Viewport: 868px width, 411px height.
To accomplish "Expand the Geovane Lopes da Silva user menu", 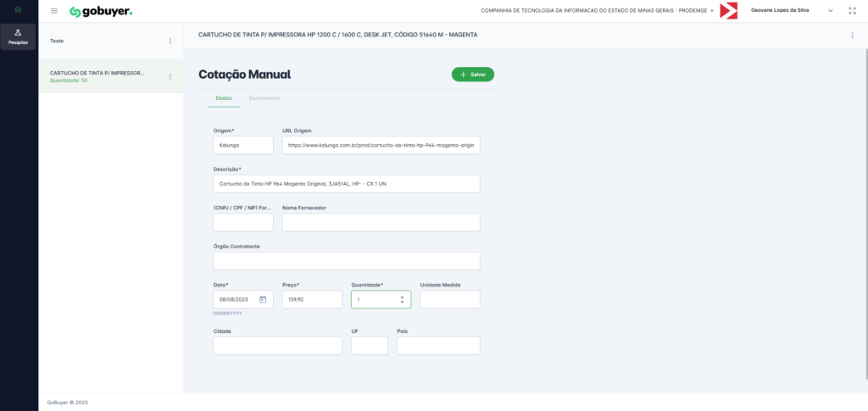I will pyautogui.click(x=830, y=11).
